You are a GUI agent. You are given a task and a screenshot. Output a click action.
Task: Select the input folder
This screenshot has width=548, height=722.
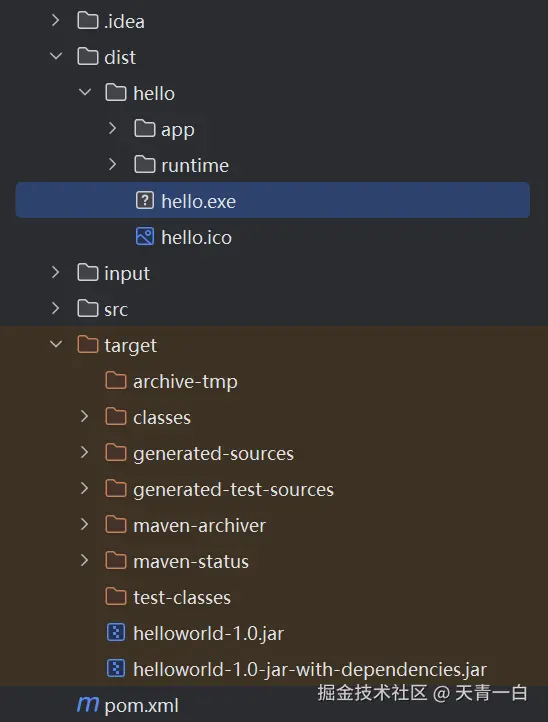pos(127,274)
